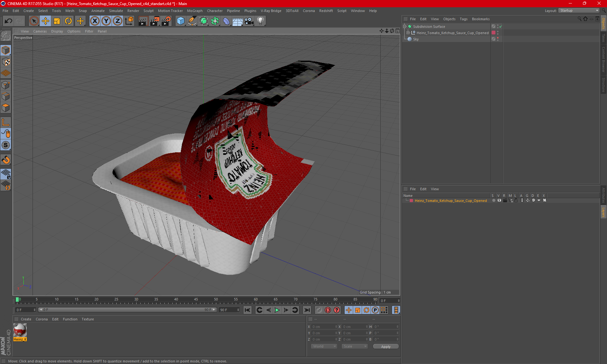This screenshot has height=364, width=607.
Task: Toggle X axis lock
Action: tap(95, 21)
